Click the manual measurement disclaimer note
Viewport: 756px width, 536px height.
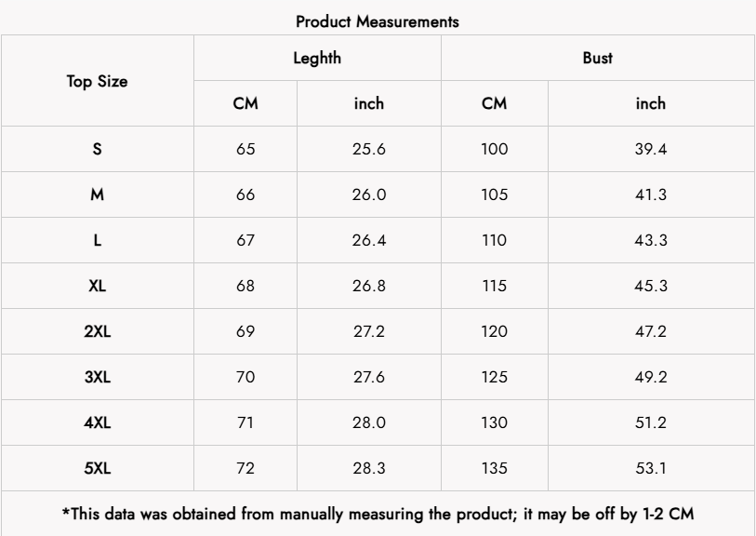point(378,513)
